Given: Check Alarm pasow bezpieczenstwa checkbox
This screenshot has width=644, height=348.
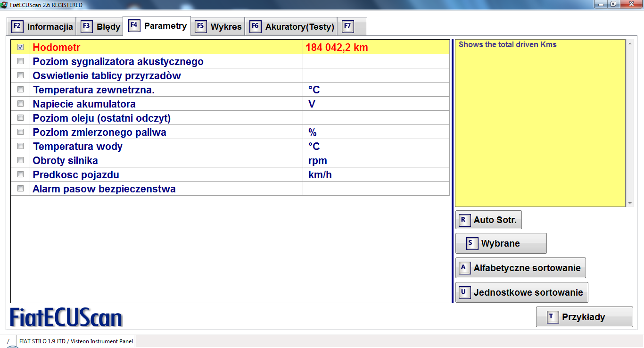Looking at the screenshot, I should pyautogui.click(x=20, y=189).
